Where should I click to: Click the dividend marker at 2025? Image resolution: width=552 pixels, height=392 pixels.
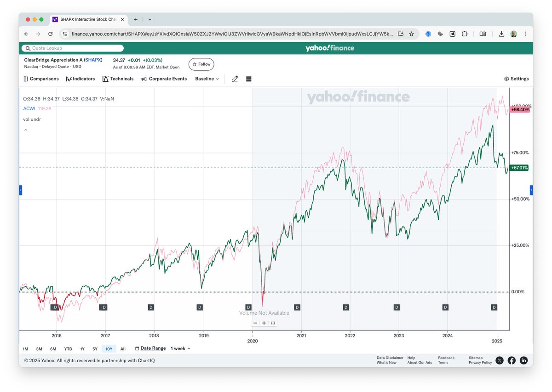[494, 307]
